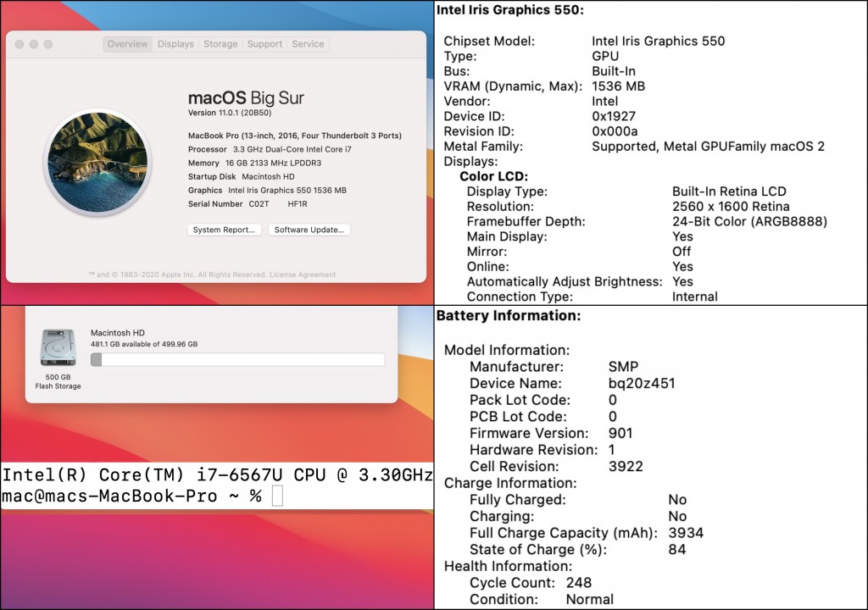868x610 pixels.
Task: Click the VRAM value 1536 MB
Action: point(618,86)
